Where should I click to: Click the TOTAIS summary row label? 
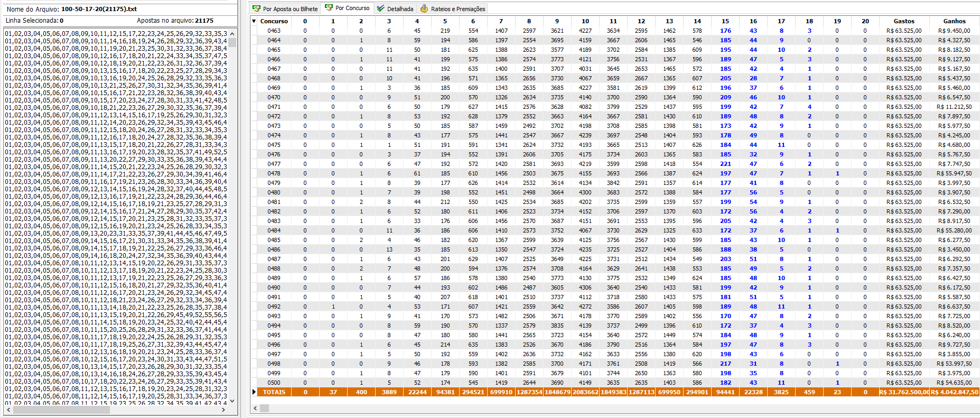point(274,392)
